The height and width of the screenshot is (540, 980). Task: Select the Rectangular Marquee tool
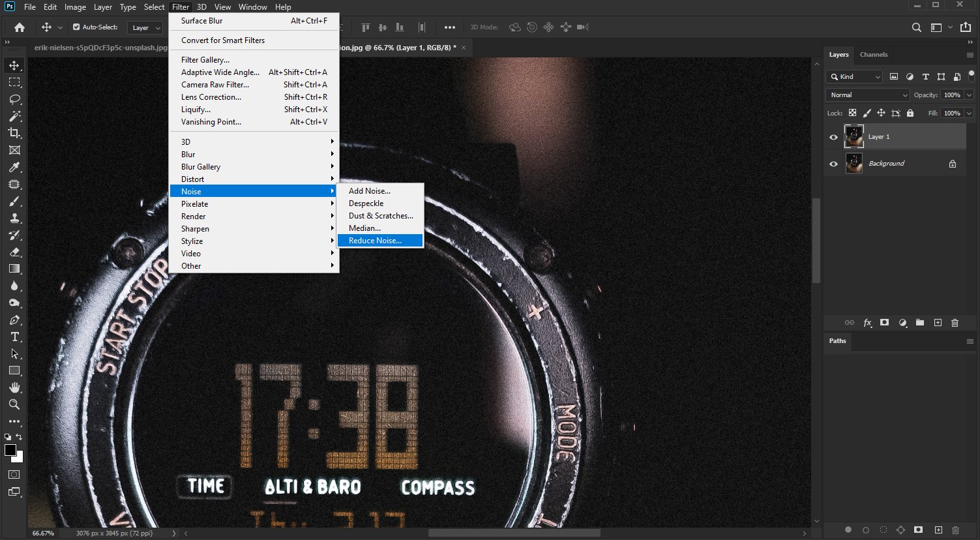(x=14, y=82)
